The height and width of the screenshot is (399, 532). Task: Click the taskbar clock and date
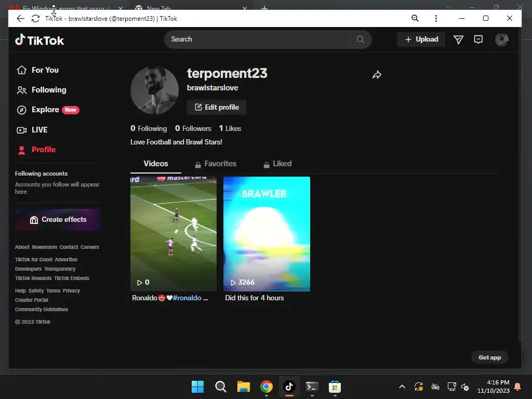click(494, 387)
